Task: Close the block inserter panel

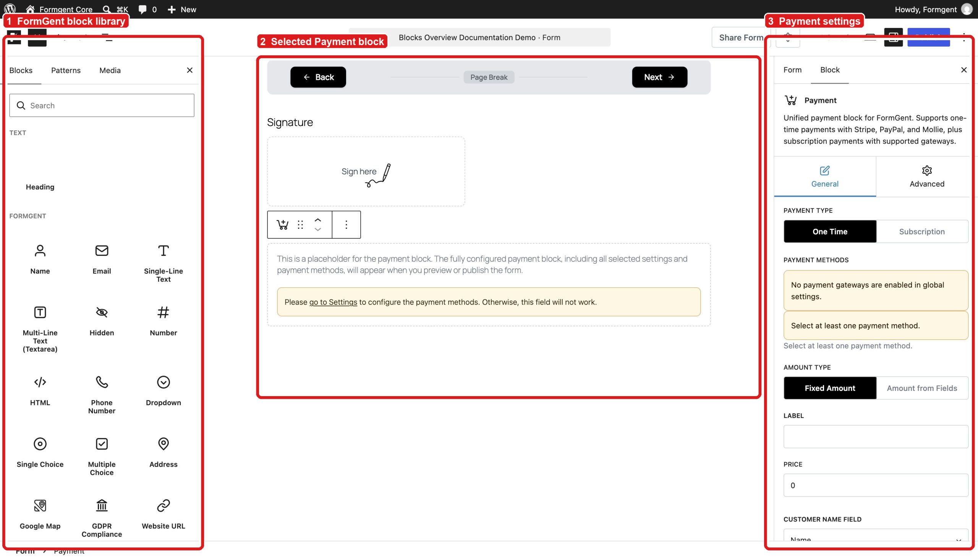Action: pyautogui.click(x=189, y=70)
